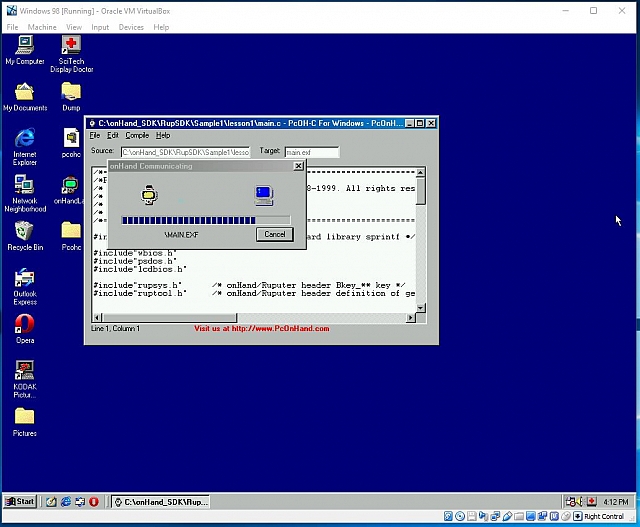Launch the Outlook Express desktop icon
The height and width of the screenshot is (527, 640).
pos(24,287)
